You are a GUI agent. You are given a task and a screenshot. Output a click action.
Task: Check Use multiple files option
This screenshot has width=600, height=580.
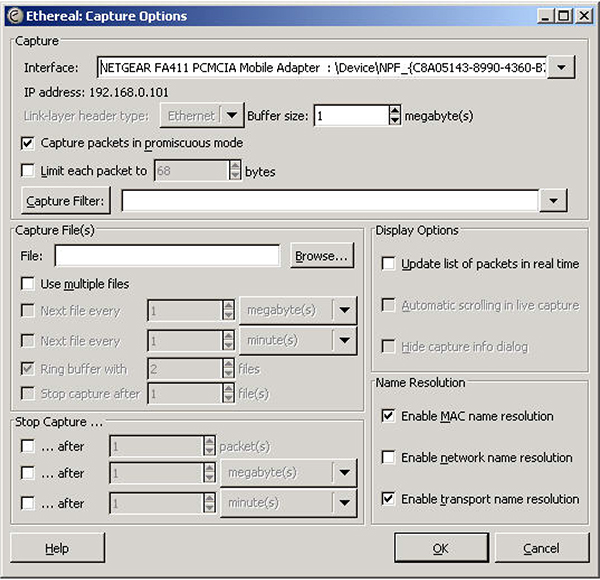pyautogui.click(x=28, y=284)
